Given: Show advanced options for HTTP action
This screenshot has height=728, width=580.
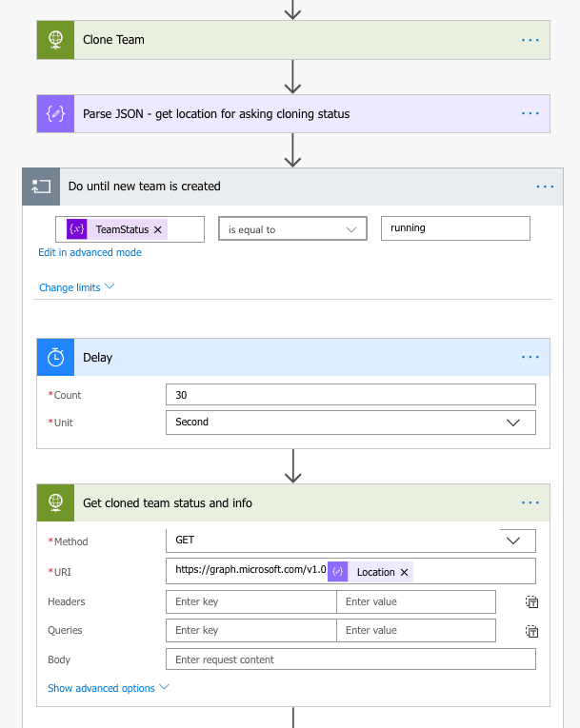Looking at the screenshot, I should (x=108, y=688).
